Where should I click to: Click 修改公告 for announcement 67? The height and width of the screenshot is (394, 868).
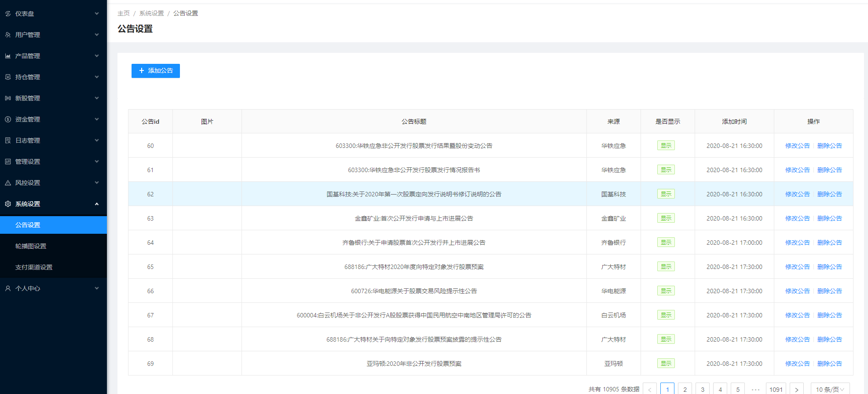click(x=797, y=315)
